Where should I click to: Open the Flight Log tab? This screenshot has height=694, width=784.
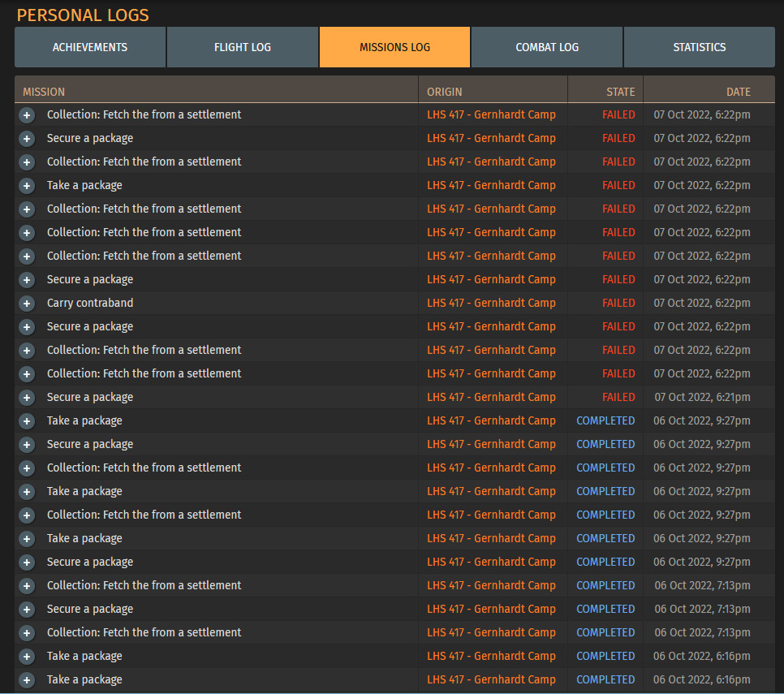(x=243, y=47)
